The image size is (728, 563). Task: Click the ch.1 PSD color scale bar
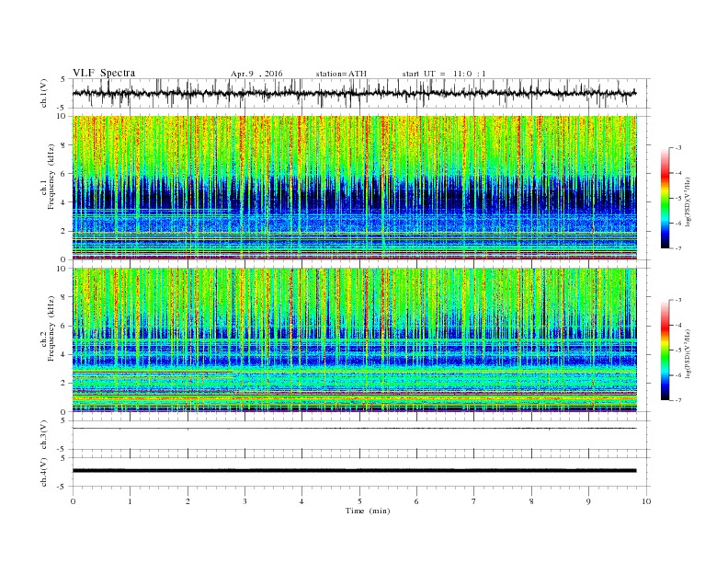coord(665,198)
